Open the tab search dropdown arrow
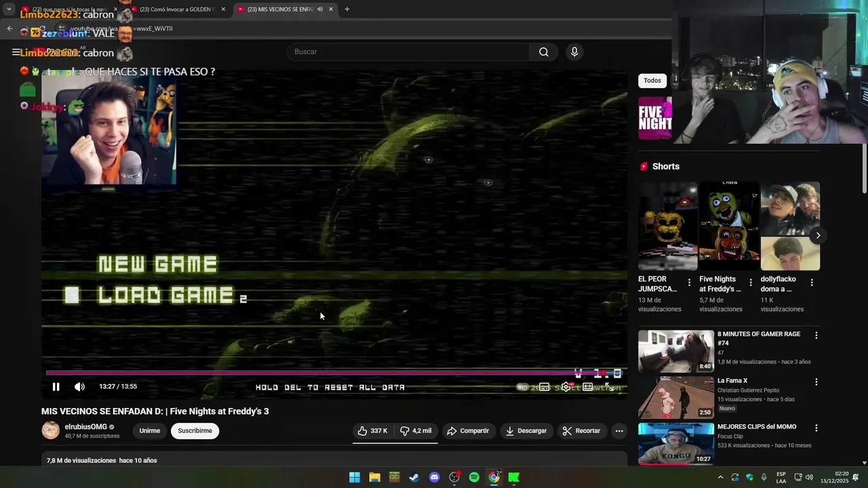Viewport: 868px width, 488px height. coord(9,9)
